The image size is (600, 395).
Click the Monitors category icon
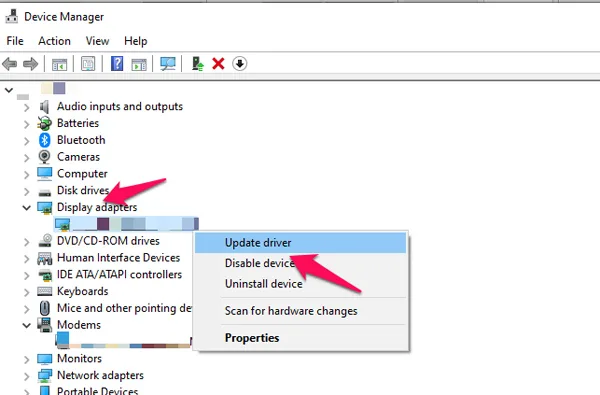pos(45,359)
